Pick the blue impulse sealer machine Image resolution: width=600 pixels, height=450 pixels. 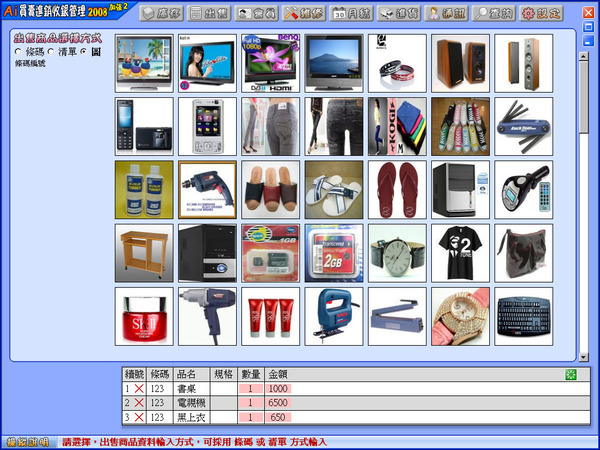coord(397,316)
